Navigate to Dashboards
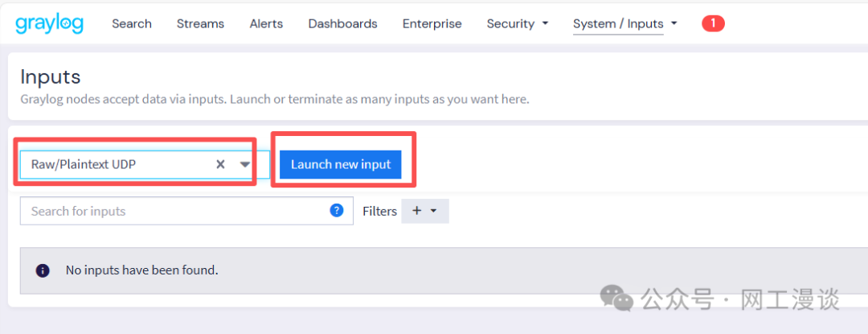 342,24
